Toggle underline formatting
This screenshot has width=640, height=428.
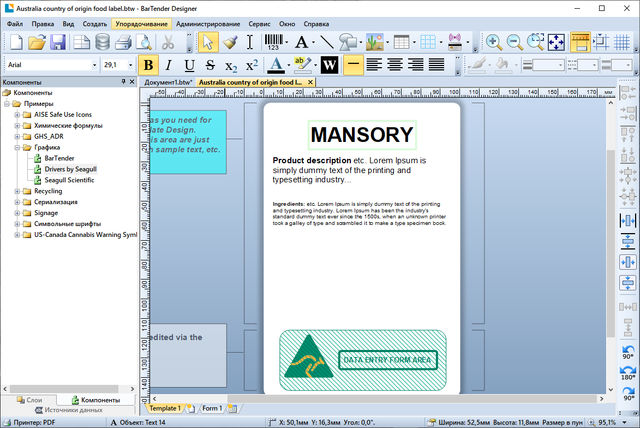pyautogui.click(x=189, y=65)
